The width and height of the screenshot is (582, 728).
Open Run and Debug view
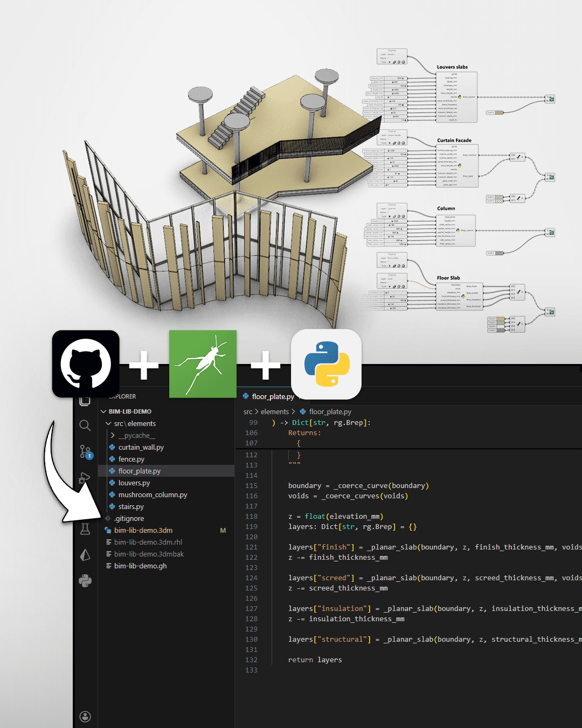pyautogui.click(x=85, y=478)
